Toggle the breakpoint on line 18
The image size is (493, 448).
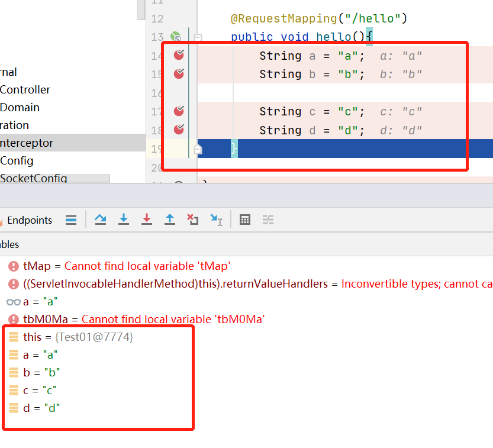[x=179, y=129]
